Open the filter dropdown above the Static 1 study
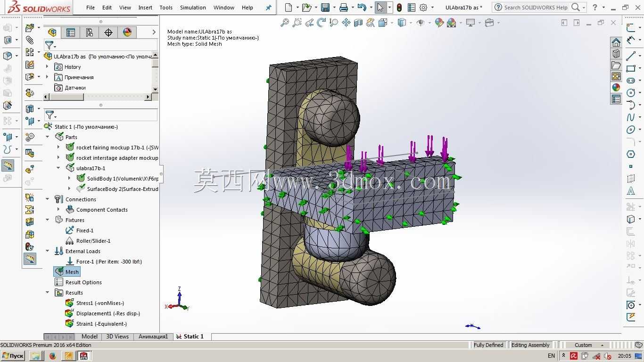Screen dimensions: 644x362 (50, 115)
